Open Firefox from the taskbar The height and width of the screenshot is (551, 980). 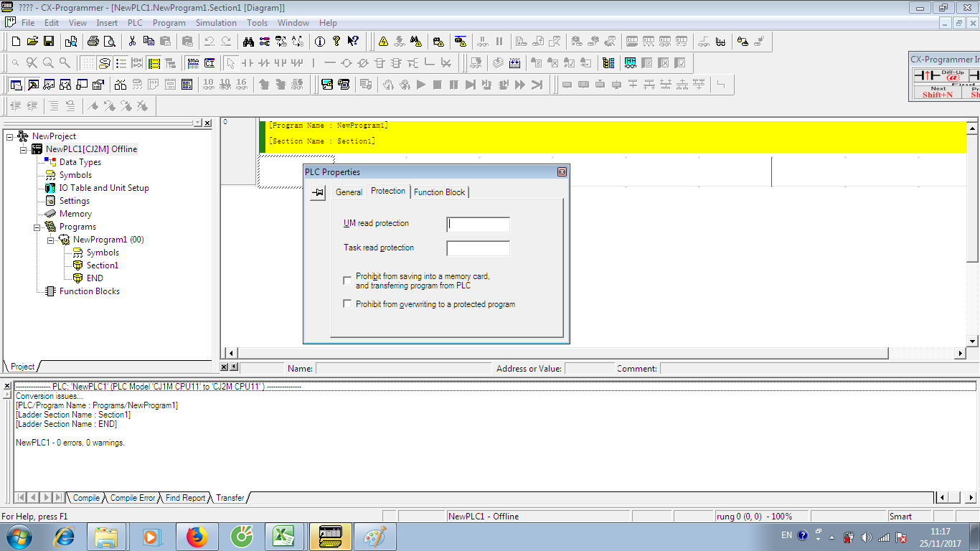tap(196, 536)
